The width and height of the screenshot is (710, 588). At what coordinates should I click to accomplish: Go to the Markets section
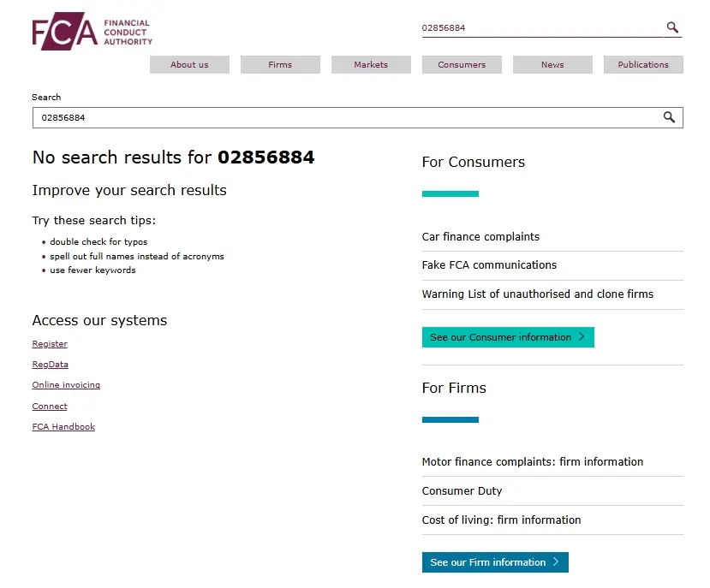coord(371,65)
